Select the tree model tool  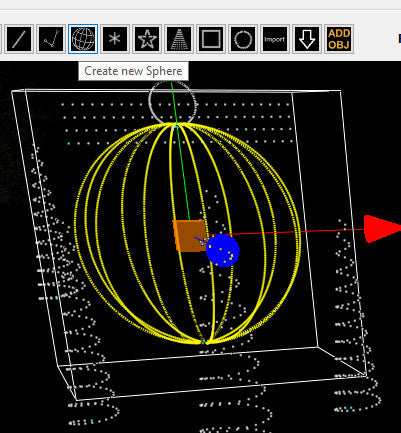(179, 39)
